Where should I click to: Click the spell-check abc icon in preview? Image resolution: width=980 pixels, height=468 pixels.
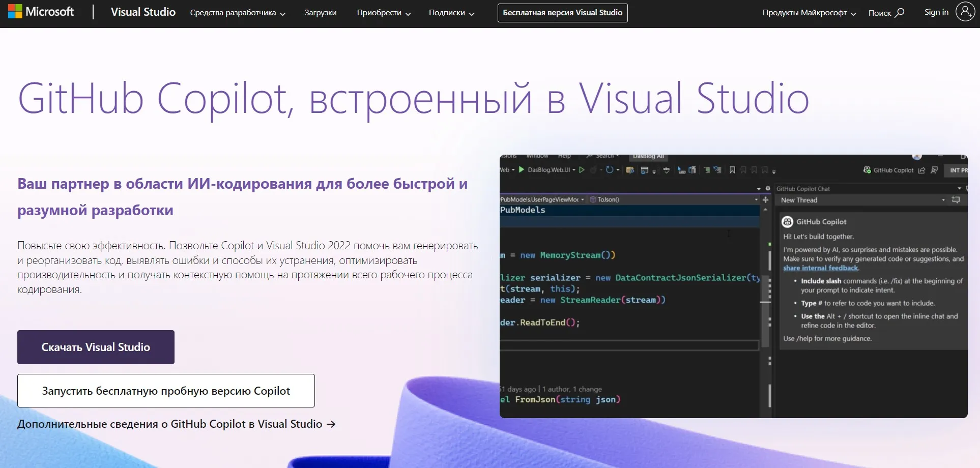[667, 170]
